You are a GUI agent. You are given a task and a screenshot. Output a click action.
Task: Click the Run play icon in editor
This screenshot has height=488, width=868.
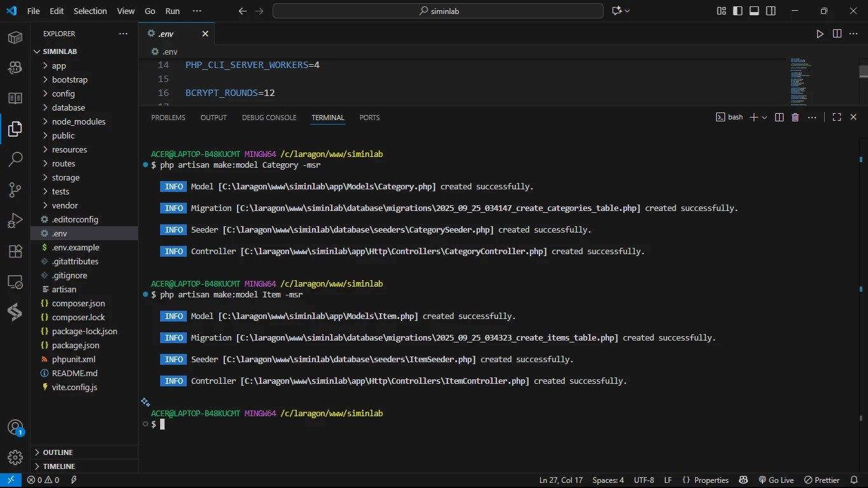pos(820,34)
